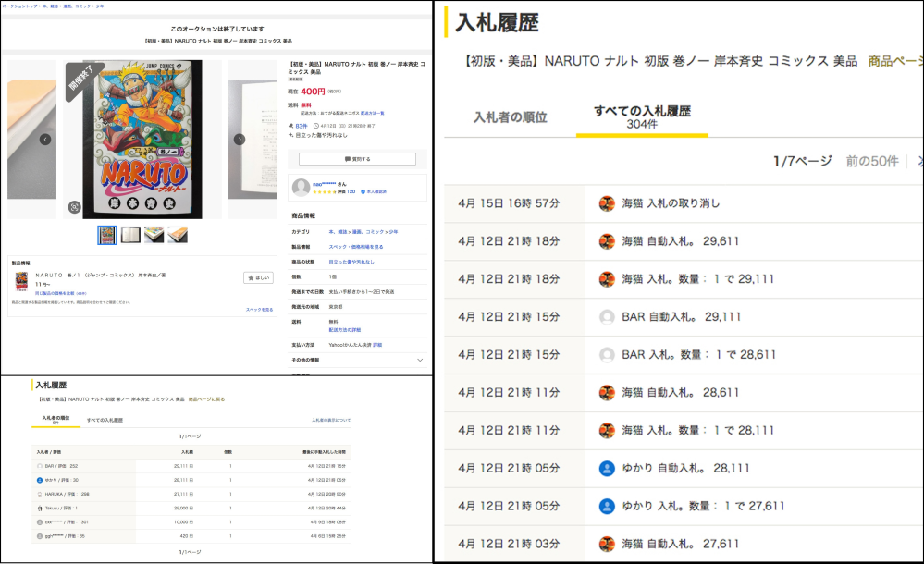Select the 4月 15日 16時 57分 timestamp
The width and height of the screenshot is (924, 564).
coord(509,203)
